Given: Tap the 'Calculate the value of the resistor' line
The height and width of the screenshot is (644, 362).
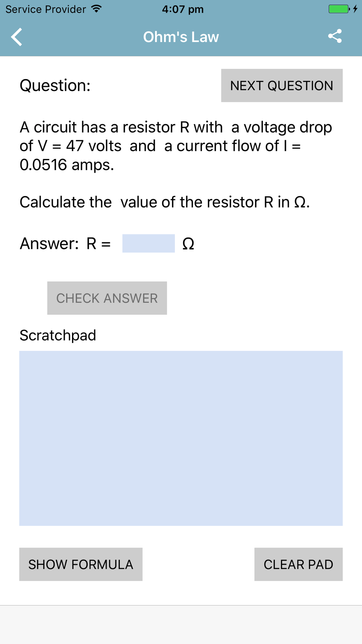Looking at the screenshot, I should point(165,202).
